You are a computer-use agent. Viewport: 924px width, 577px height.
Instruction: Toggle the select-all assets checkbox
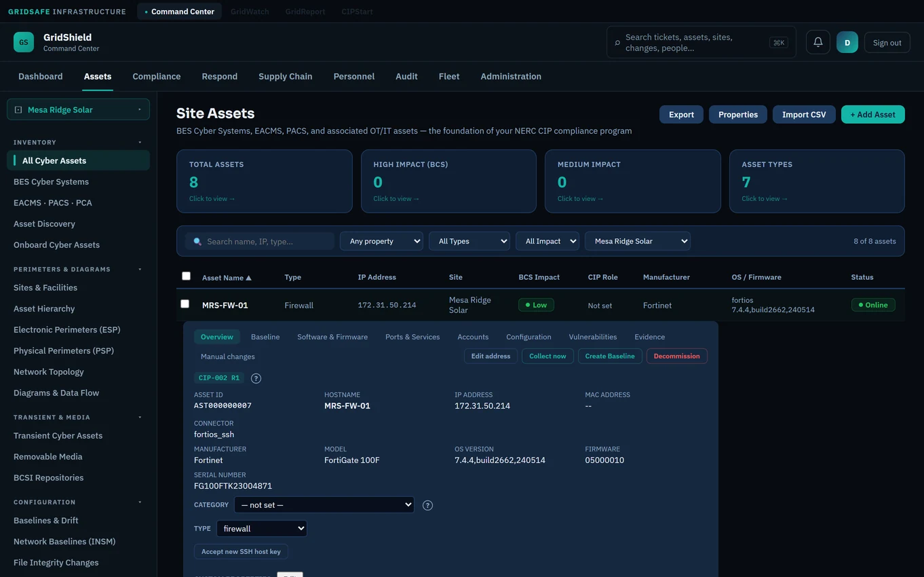[186, 276]
